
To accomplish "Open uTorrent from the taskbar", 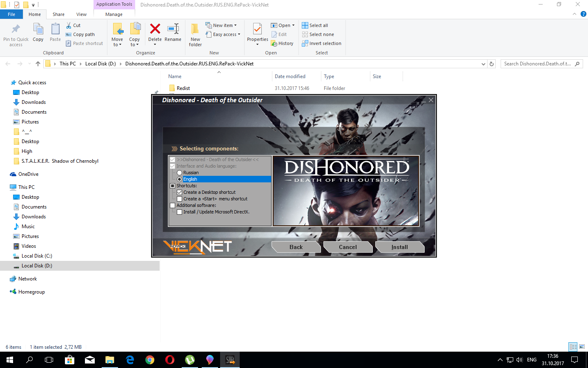I will pos(190,360).
